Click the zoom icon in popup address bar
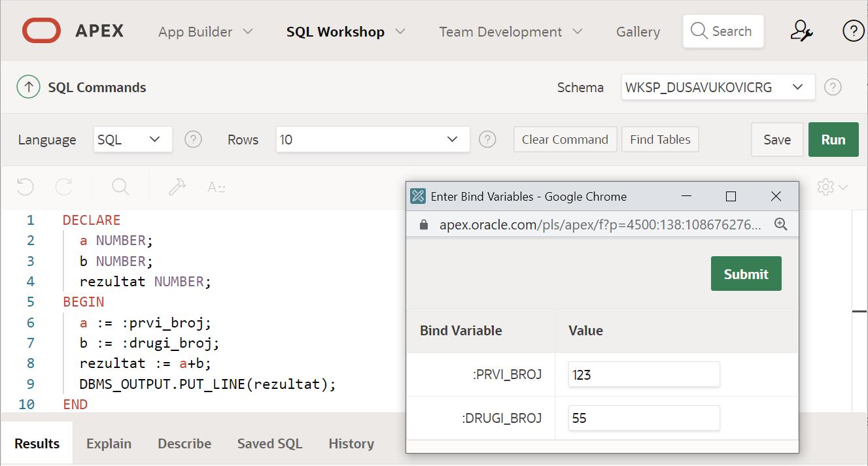The width and height of the screenshot is (868, 466). pos(780,224)
